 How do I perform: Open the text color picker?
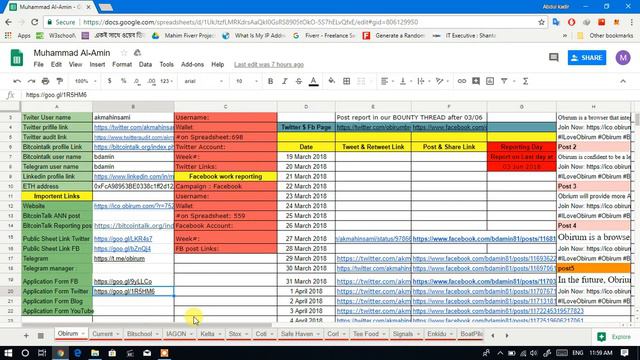click(x=313, y=81)
